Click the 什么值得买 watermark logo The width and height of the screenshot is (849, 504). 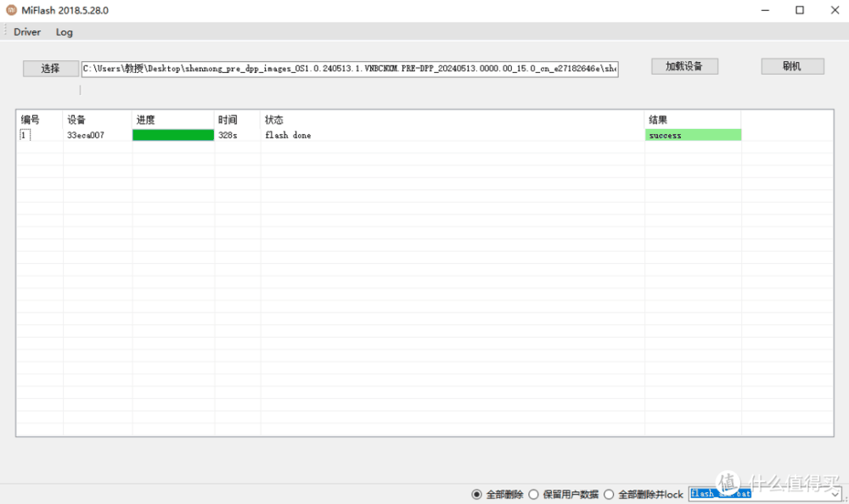[x=730, y=482]
